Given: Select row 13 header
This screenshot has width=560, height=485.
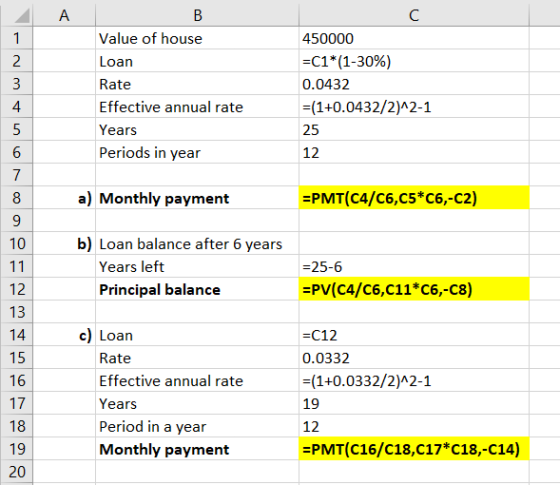Looking at the screenshot, I should tap(16, 312).
